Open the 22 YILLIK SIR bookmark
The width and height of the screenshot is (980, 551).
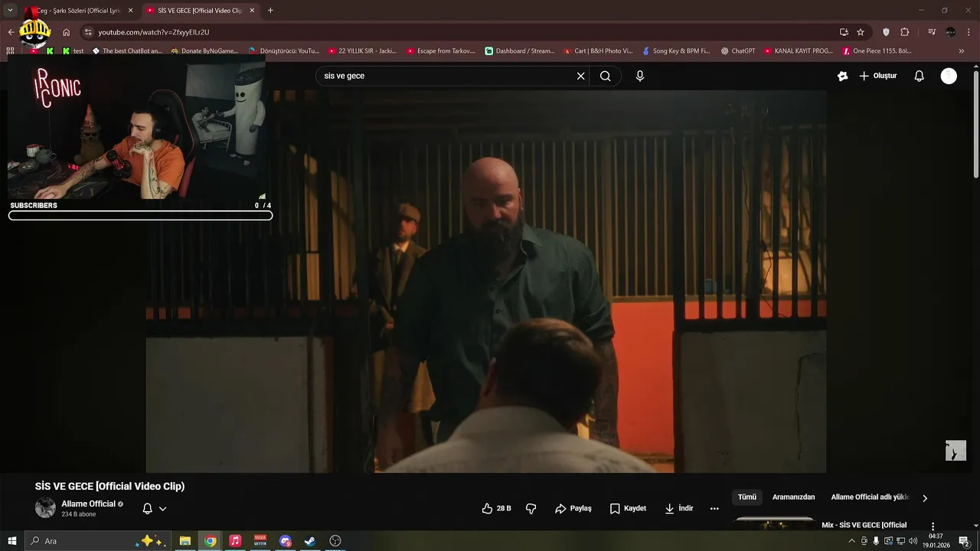tap(362, 51)
